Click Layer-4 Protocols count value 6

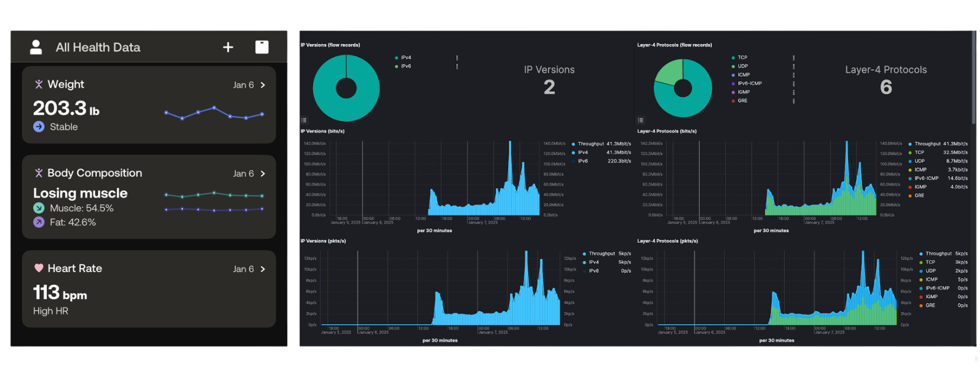(886, 87)
